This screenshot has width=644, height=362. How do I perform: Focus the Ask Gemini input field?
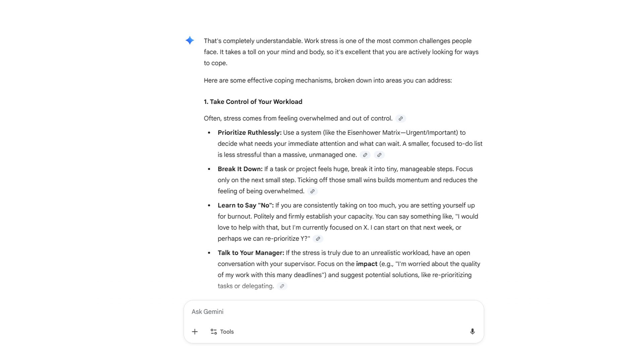point(333,312)
